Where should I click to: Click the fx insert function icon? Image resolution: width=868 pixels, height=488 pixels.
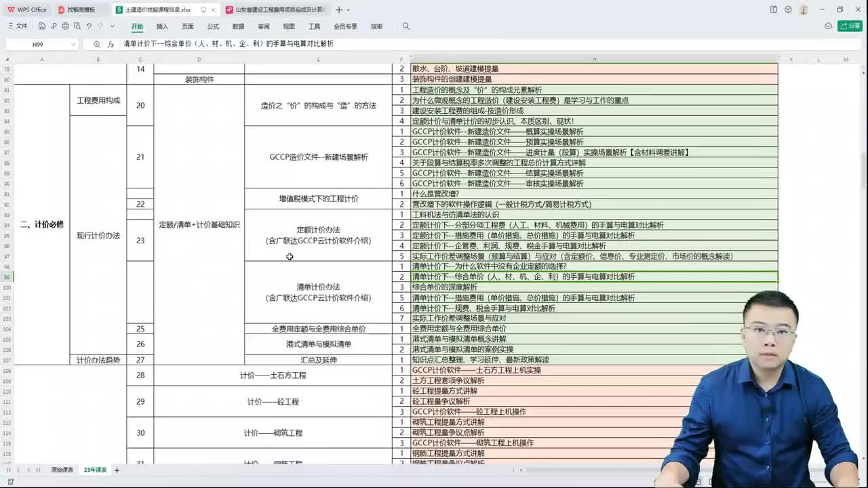click(111, 44)
